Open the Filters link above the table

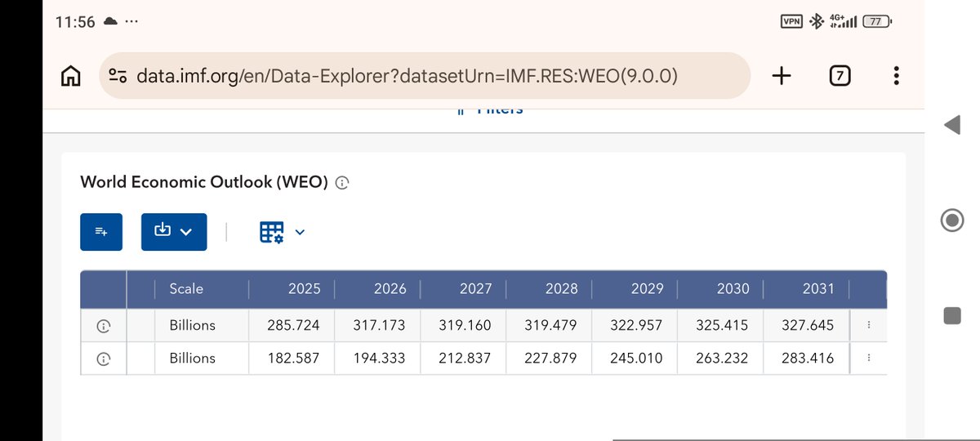pos(490,110)
